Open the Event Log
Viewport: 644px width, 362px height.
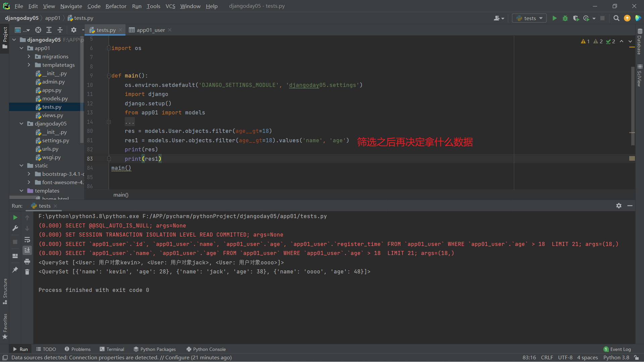617,349
